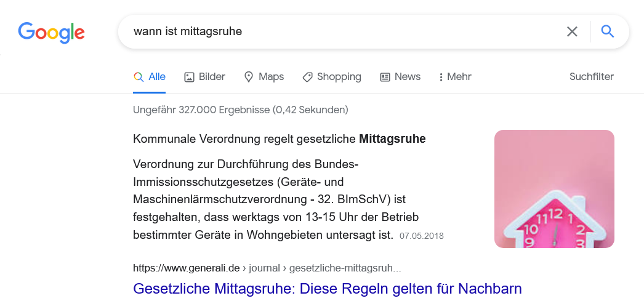Screen dimensions: 644x301
Task: Switch to the Alle tab
Action: (x=150, y=77)
